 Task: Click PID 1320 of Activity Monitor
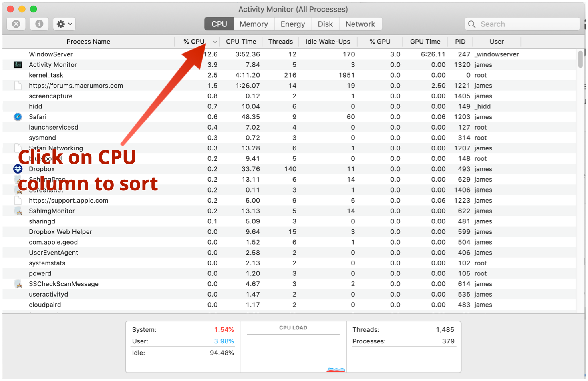pyautogui.click(x=462, y=65)
